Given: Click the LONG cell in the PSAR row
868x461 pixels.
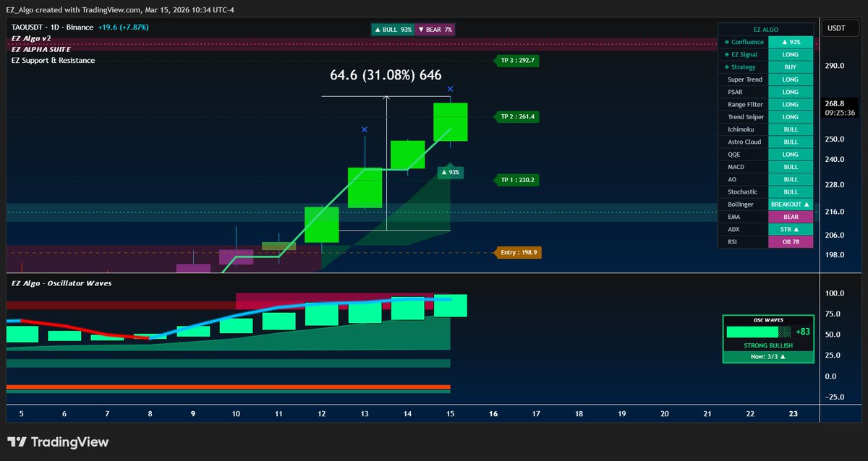Looking at the screenshot, I should pyautogui.click(x=791, y=92).
